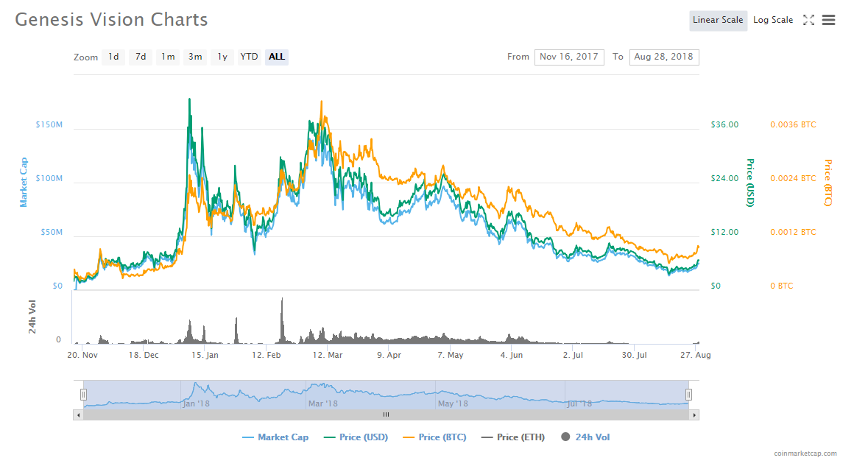
Task: Set zoom to 7d
Action: pyautogui.click(x=141, y=57)
